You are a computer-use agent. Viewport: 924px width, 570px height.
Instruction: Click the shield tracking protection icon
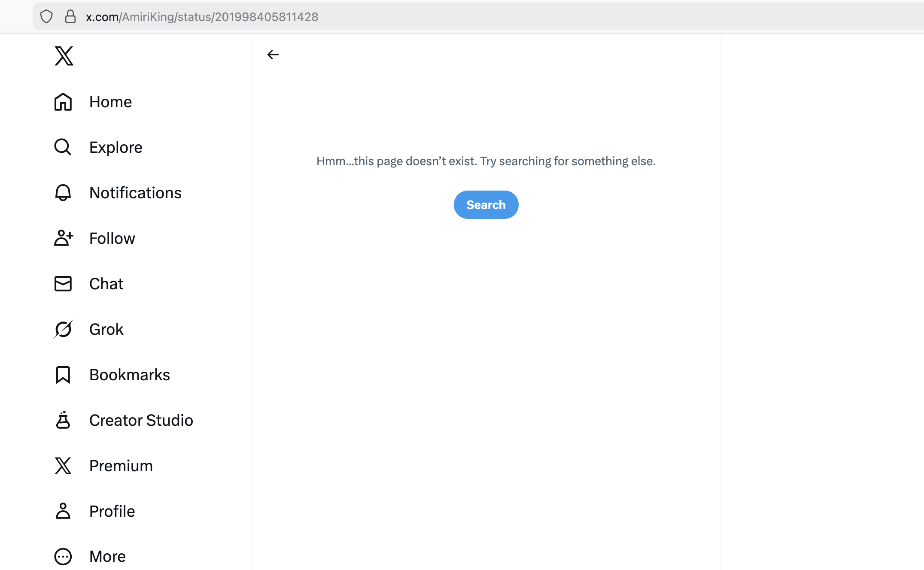46,17
